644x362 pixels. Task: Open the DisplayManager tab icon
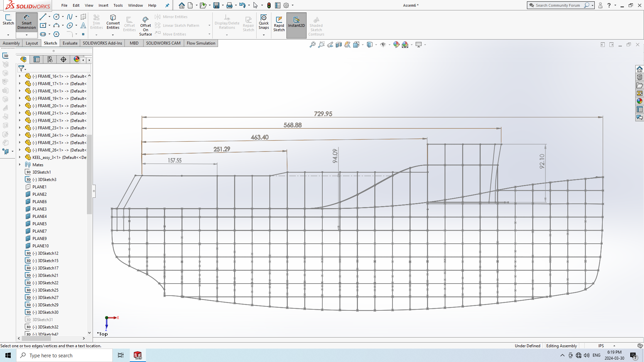(x=76, y=59)
